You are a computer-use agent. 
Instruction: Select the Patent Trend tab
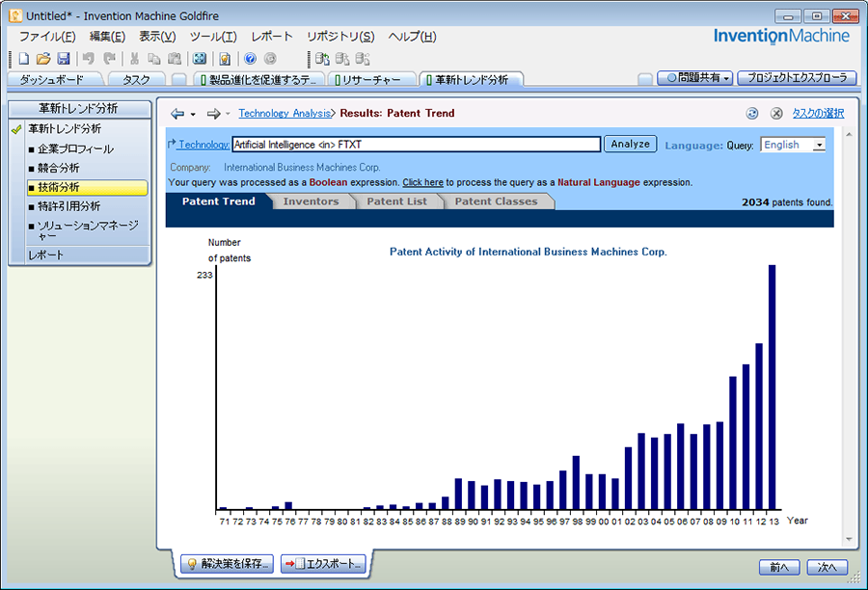(219, 201)
